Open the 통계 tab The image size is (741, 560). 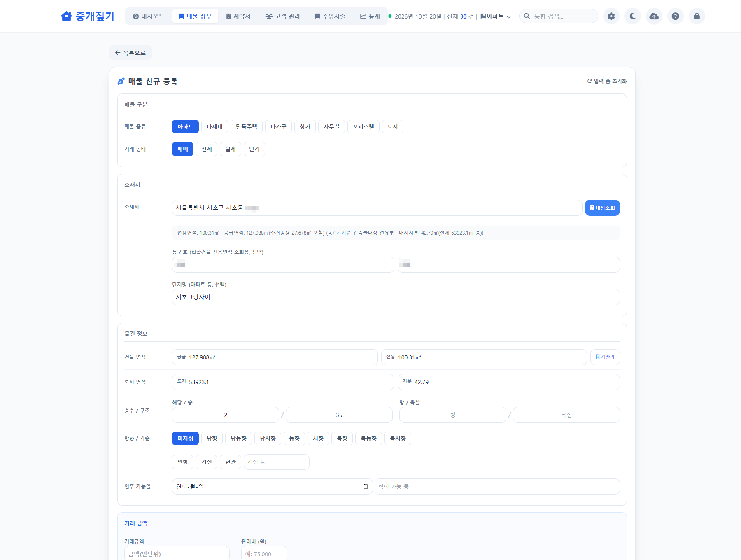pyautogui.click(x=370, y=16)
